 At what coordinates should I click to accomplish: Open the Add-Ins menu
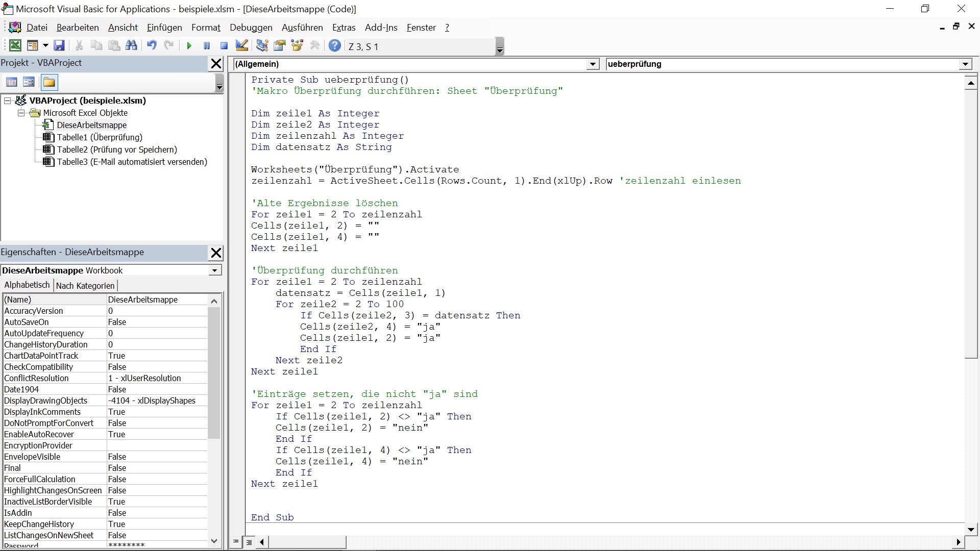381,28
